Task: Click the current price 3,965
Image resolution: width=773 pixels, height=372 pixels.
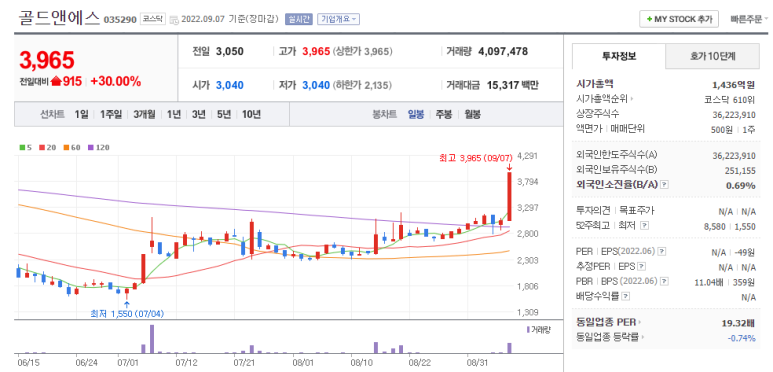Action: [47, 60]
